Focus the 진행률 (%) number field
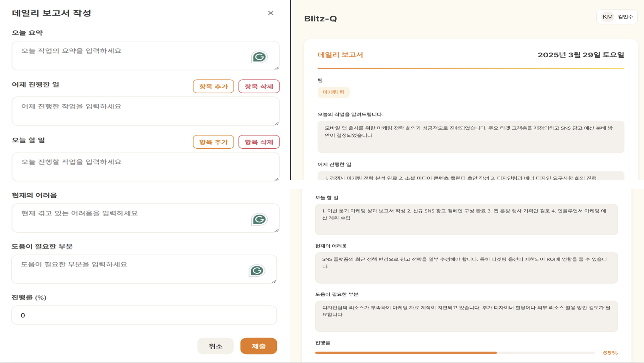This screenshot has height=363, width=644. [x=144, y=315]
